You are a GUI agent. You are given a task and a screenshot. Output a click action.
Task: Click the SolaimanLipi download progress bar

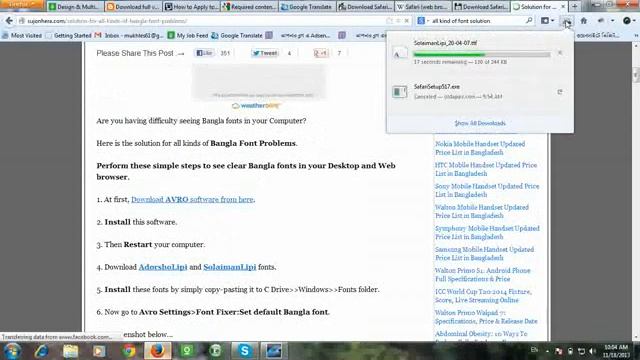[482, 54]
